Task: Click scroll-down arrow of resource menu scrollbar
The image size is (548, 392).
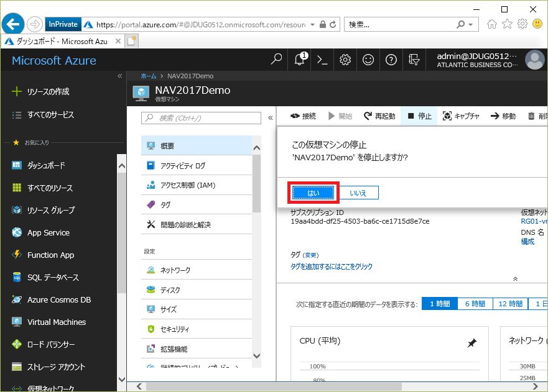Action: [256, 356]
